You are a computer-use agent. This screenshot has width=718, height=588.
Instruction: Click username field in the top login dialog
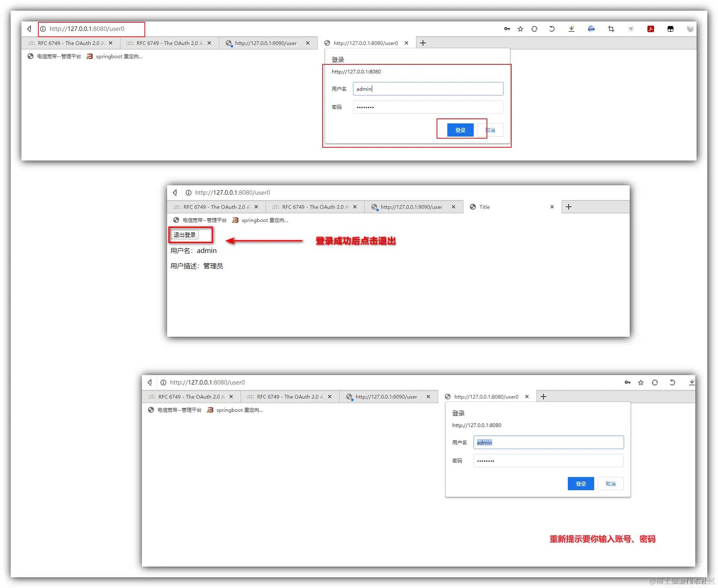coord(428,89)
